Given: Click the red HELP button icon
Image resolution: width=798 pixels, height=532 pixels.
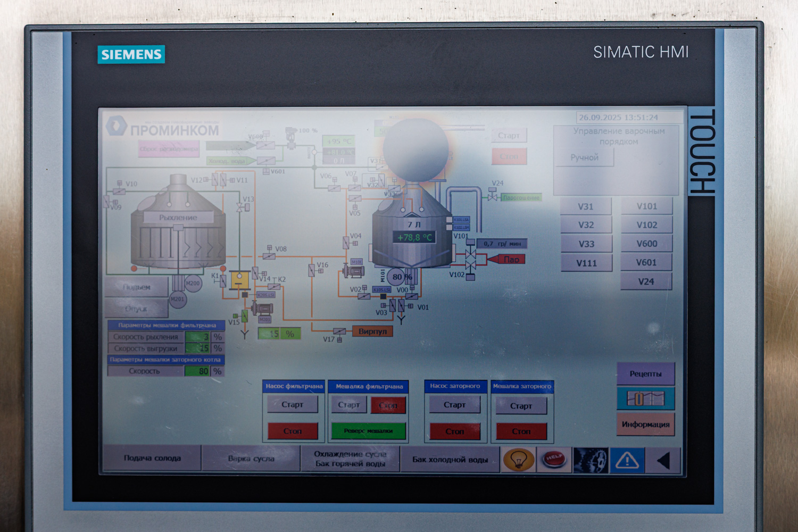Looking at the screenshot, I should [554, 459].
